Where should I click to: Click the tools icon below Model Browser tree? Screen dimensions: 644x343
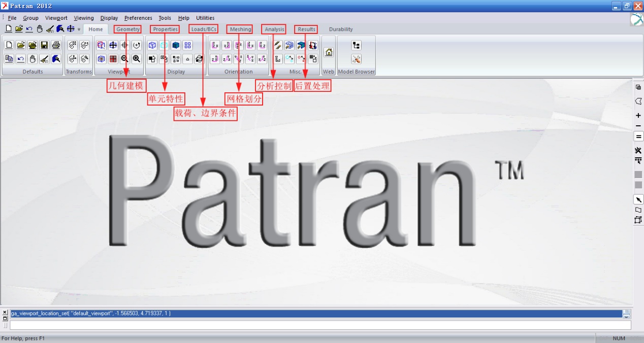[357, 59]
